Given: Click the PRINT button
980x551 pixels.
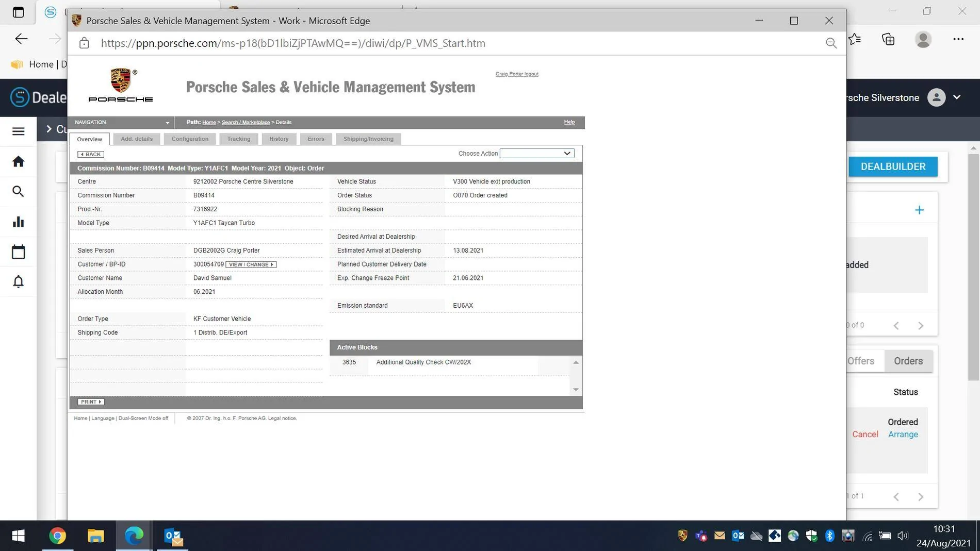Looking at the screenshot, I should [91, 402].
